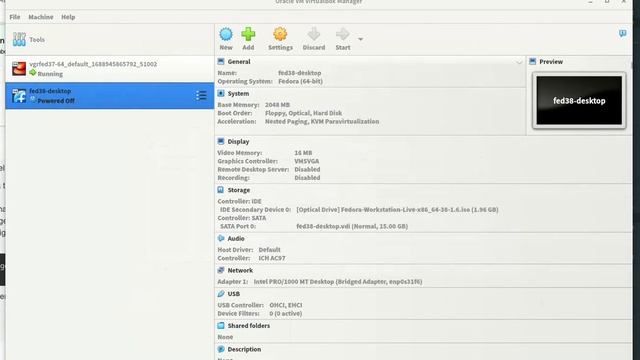
Task: Click the Controller: SATA storage line
Action: click(x=242, y=218)
